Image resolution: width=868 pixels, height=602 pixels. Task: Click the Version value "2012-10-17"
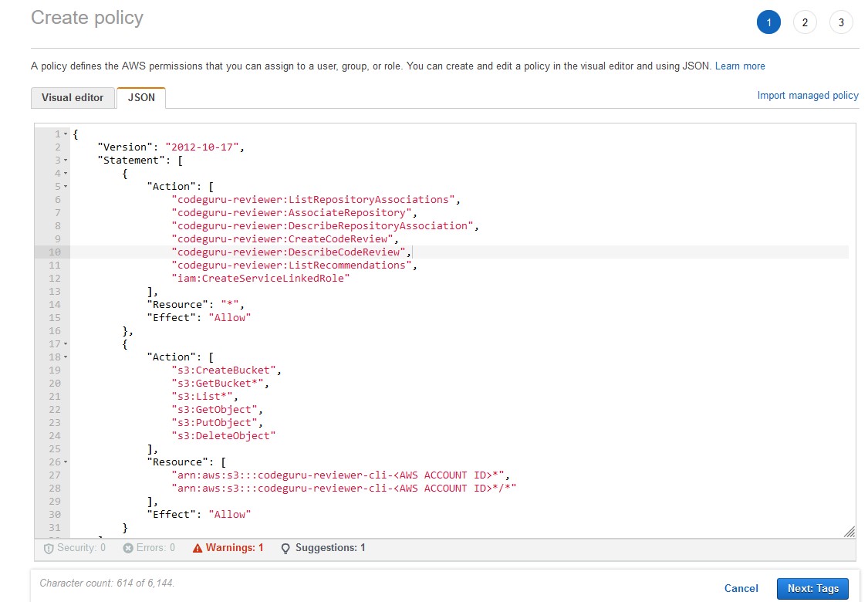click(x=202, y=147)
